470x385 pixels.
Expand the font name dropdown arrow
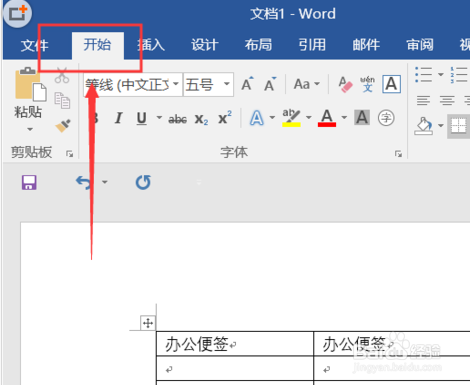(x=176, y=84)
